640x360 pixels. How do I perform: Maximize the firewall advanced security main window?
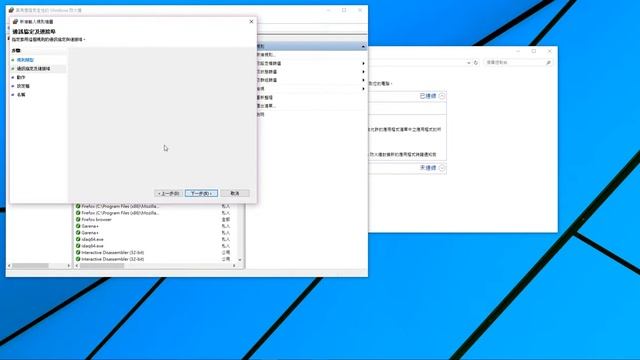coord(344,10)
